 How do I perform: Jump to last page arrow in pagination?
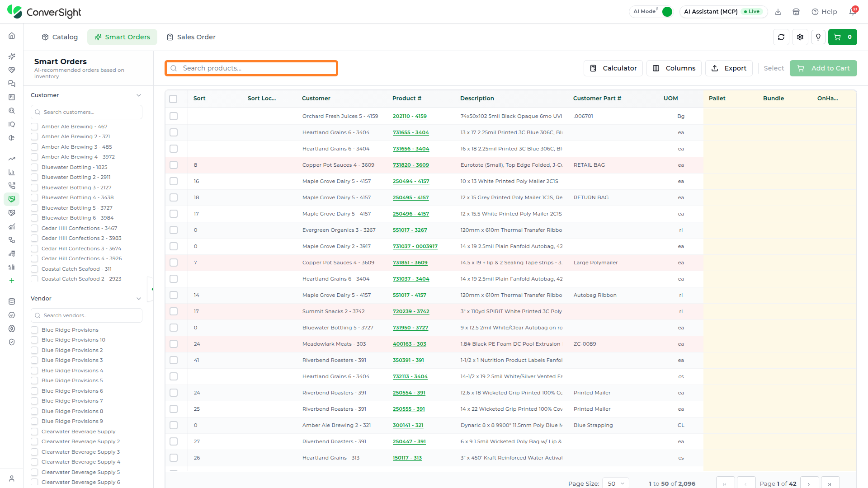(830, 483)
